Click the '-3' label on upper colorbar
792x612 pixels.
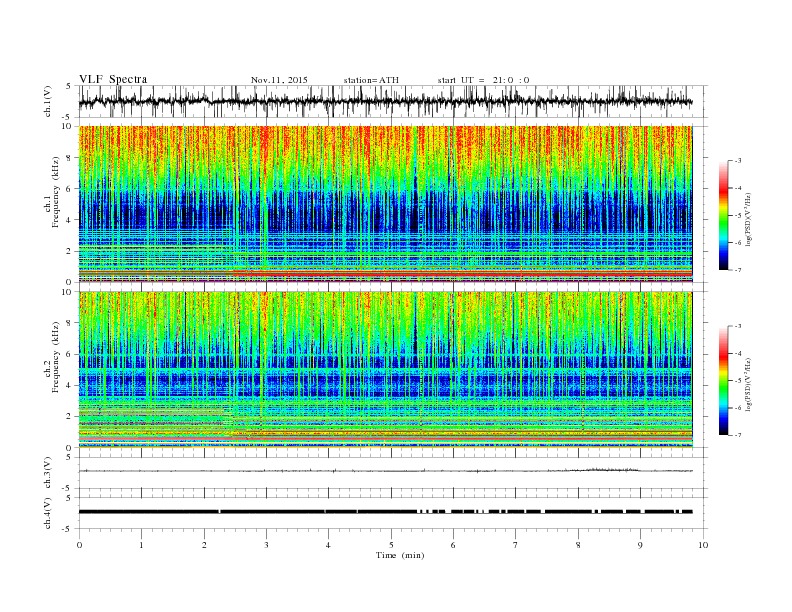tap(737, 161)
